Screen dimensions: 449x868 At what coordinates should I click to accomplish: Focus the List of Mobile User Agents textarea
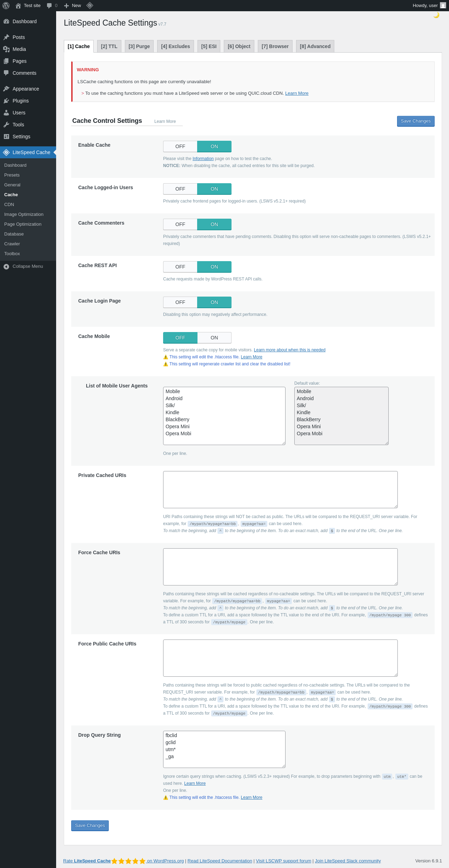coord(224,416)
